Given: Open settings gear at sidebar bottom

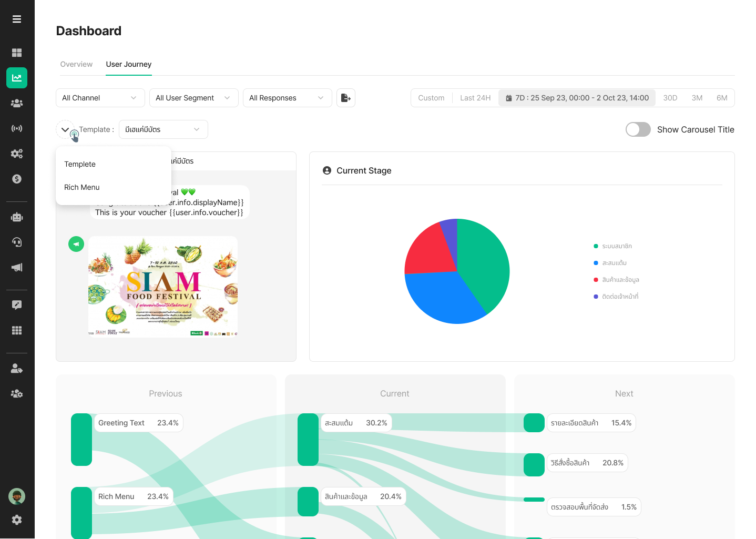Looking at the screenshot, I should [17, 520].
